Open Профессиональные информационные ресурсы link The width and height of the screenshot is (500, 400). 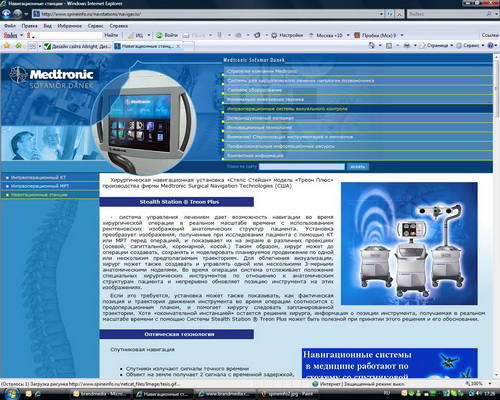point(281,146)
